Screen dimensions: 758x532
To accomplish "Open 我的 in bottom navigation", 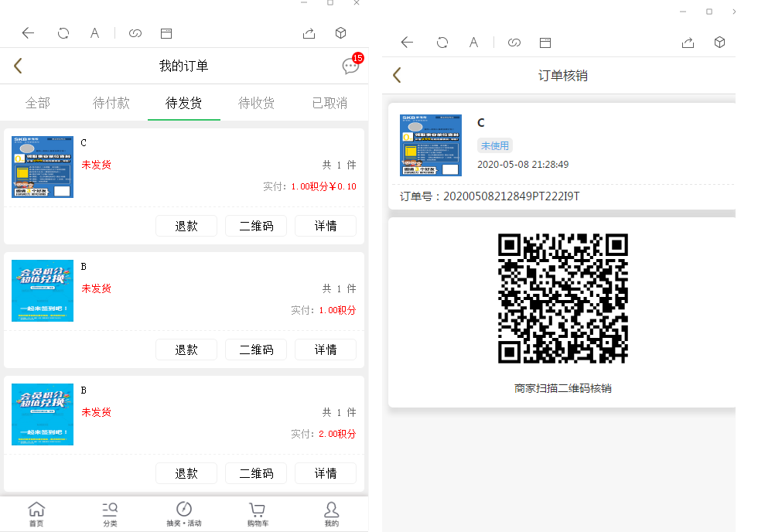I will 332,513.
